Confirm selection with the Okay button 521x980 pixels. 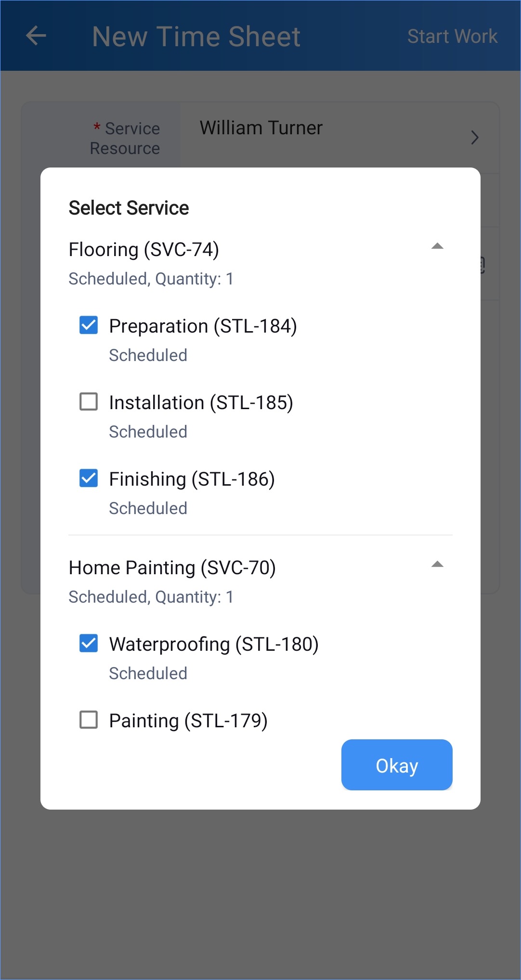coord(397,765)
